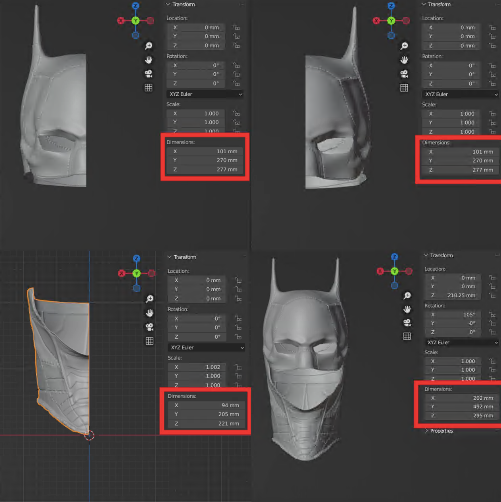Toggle camera view icon in top-left cowl-exterior screenshot
Image resolution: width=501 pixels, height=502 pixels.
click(x=149, y=74)
